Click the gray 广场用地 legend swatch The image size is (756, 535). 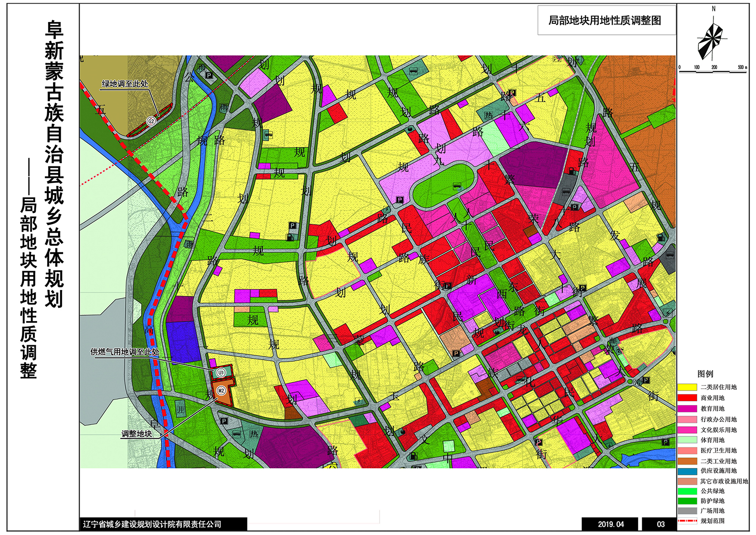click(687, 511)
